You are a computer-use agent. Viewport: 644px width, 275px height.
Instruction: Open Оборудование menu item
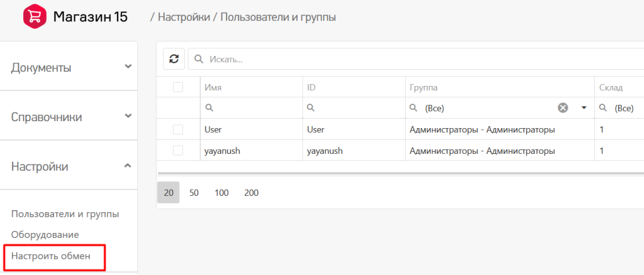(45, 235)
